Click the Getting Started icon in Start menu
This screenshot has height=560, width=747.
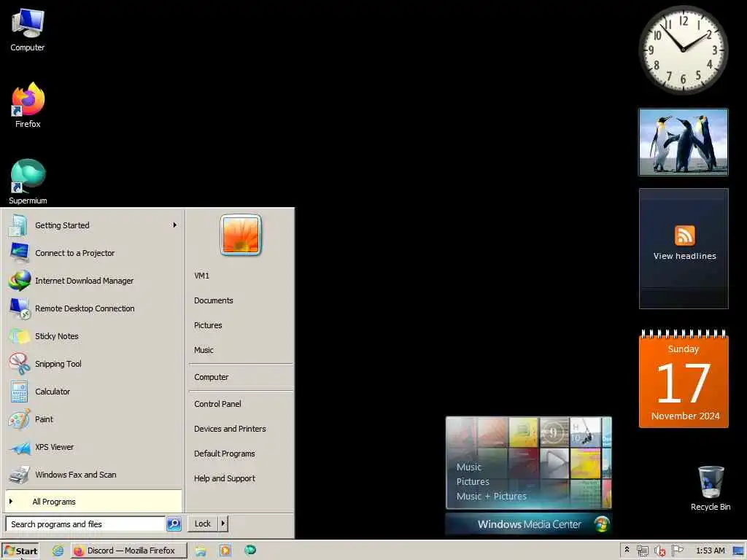coord(18,225)
